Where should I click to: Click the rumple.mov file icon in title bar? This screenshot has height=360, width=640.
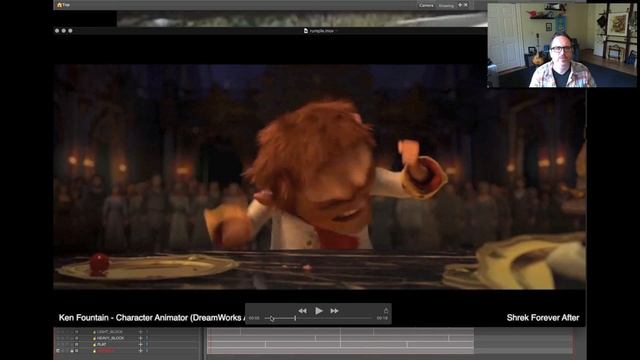click(306, 31)
